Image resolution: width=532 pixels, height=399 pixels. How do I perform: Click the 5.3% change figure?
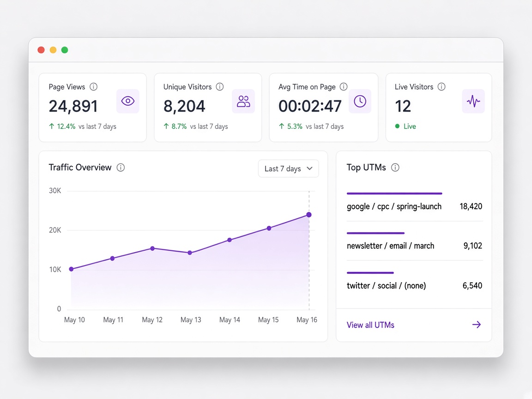coord(295,126)
